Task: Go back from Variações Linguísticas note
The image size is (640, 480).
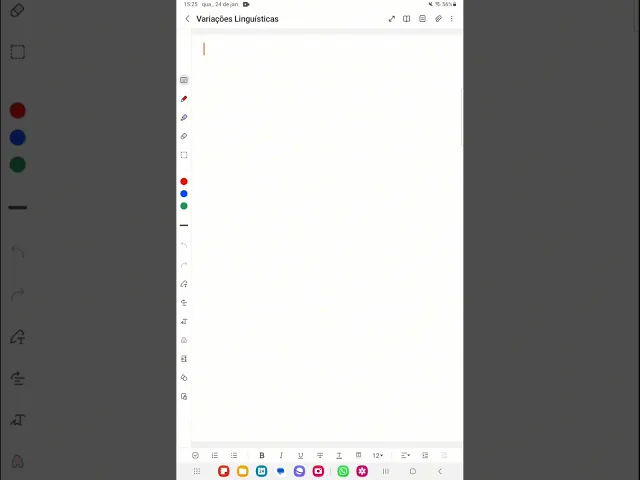Action: click(x=187, y=19)
